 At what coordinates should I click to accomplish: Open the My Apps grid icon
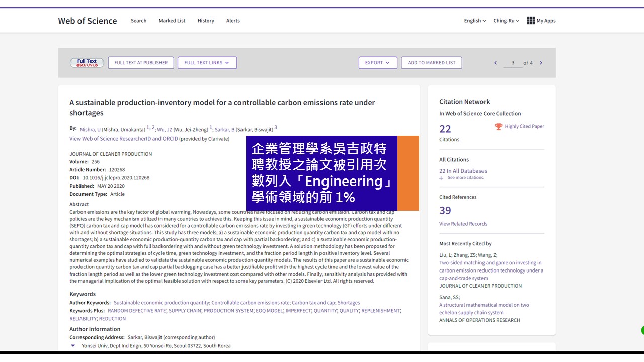pyautogui.click(x=531, y=21)
